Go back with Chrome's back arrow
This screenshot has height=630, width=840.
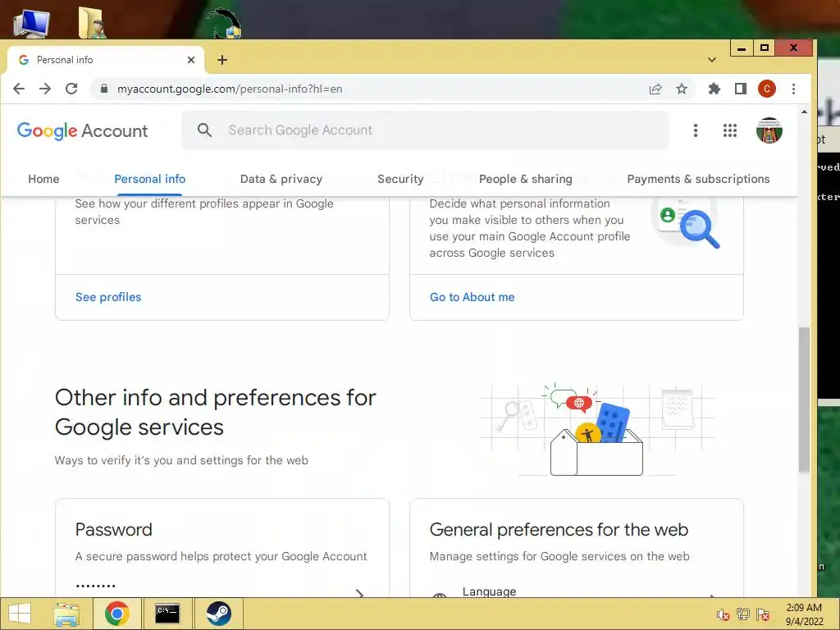tap(19, 89)
